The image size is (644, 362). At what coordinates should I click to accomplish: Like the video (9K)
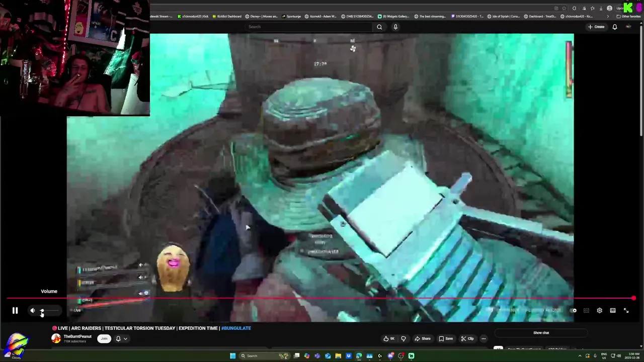pyautogui.click(x=389, y=338)
